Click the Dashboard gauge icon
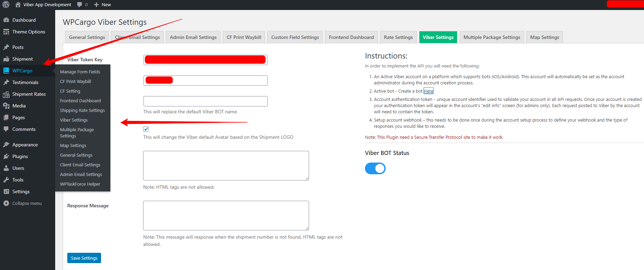Screen dimensions: 644x270 pyautogui.click(x=6, y=20)
